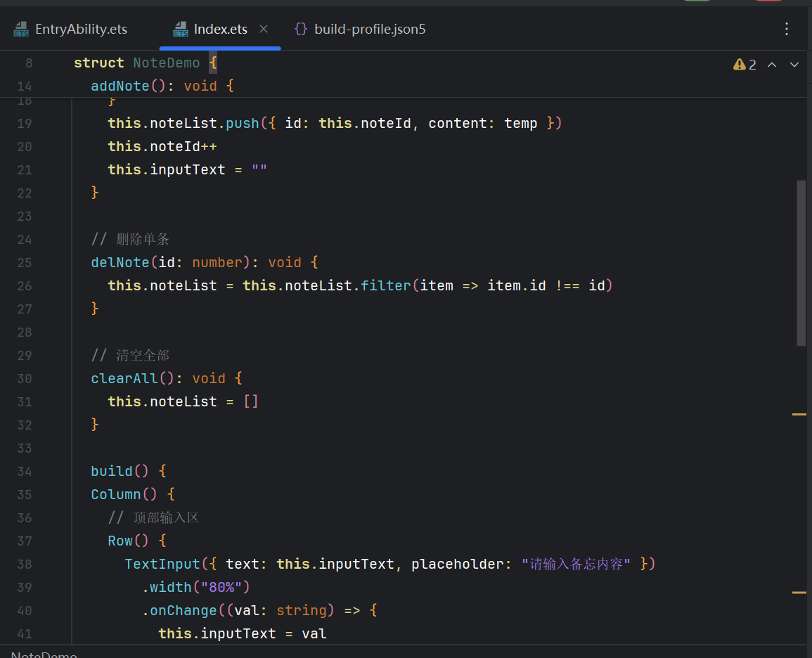Click the build-profile.json5 braces icon

[300, 29]
